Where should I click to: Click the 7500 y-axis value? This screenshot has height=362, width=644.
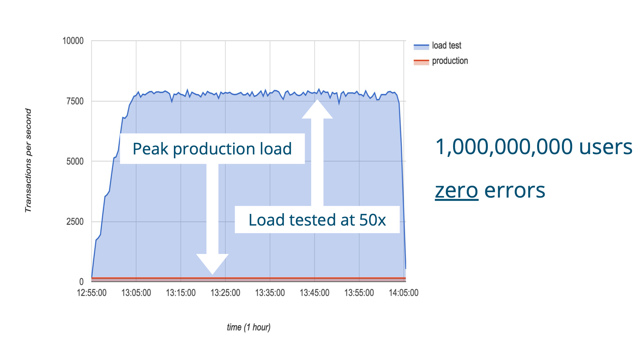pyautogui.click(x=75, y=101)
